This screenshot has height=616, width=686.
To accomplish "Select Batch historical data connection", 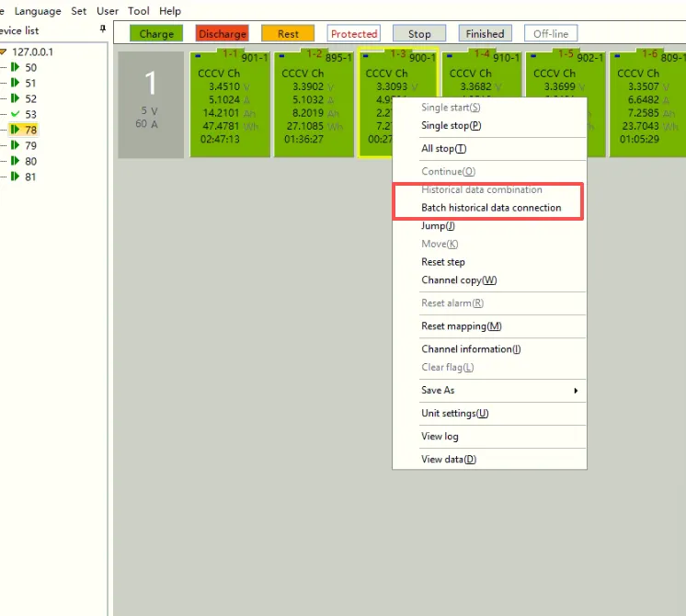I will [x=489, y=208].
